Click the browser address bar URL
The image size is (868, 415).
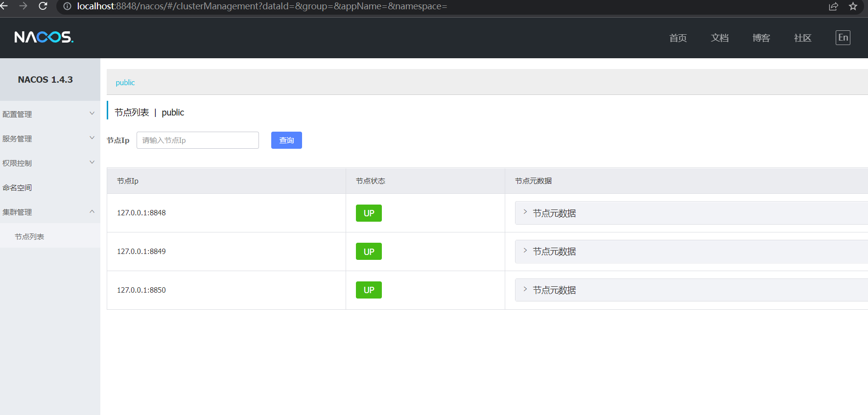[262, 6]
